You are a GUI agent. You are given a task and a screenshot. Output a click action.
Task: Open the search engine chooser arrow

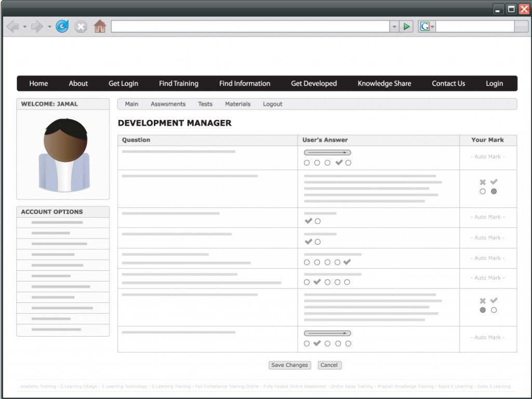click(433, 26)
